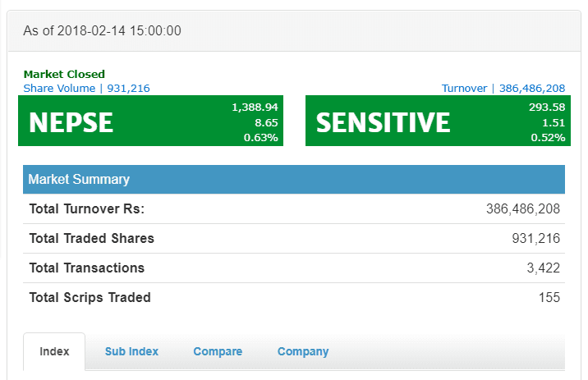Click the NEPSE value 1,388.94

[255, 107]
